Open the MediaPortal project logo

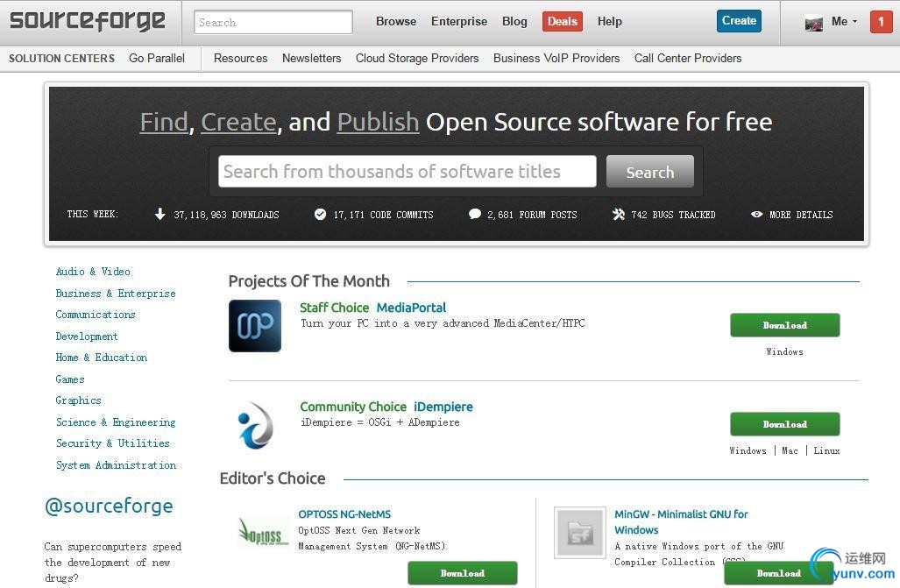(255, 326)
